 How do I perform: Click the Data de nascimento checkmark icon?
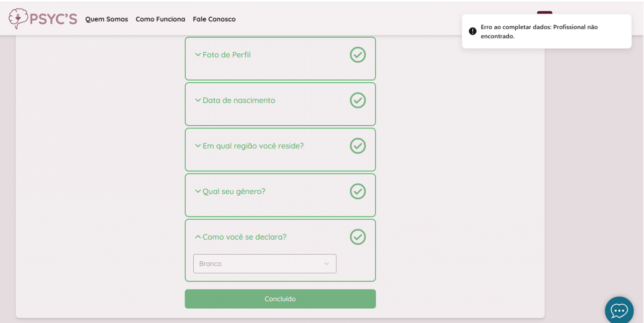[x=358, y=101]
